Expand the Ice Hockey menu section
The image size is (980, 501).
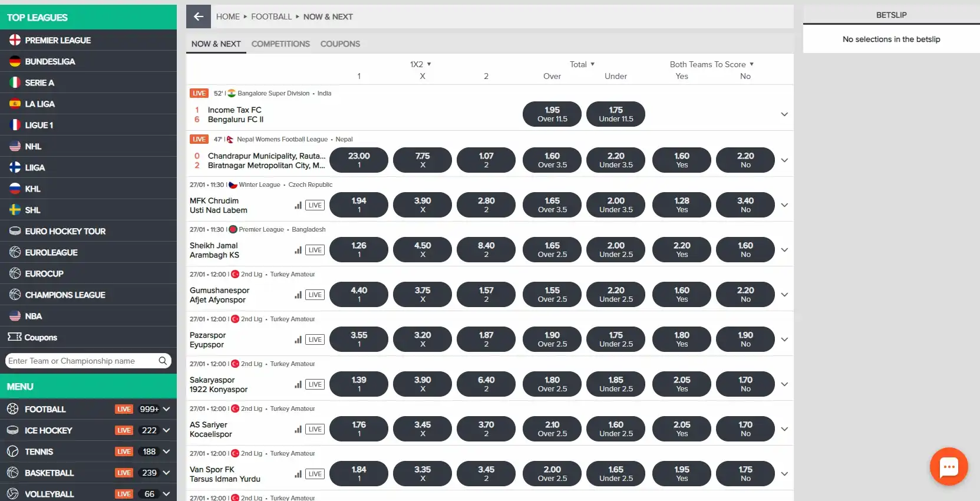(x=167, y=430)
